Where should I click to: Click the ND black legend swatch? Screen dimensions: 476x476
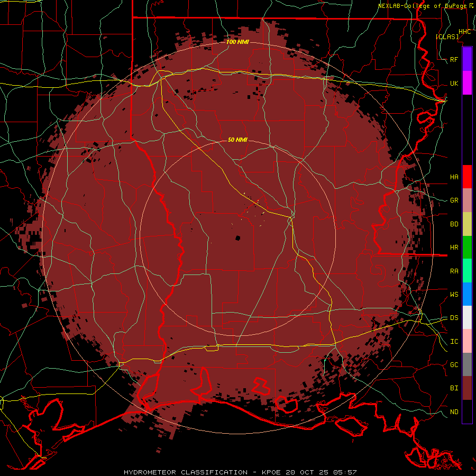pos(467,411)
